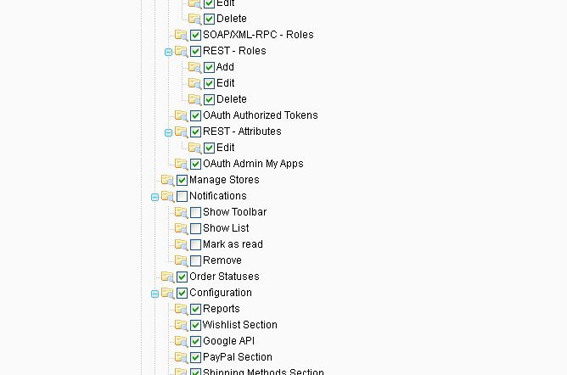This screenshot has height=375, width=567.
Task: Click folder icon beside REST - Roles
Action: click(x=181, y=51)
